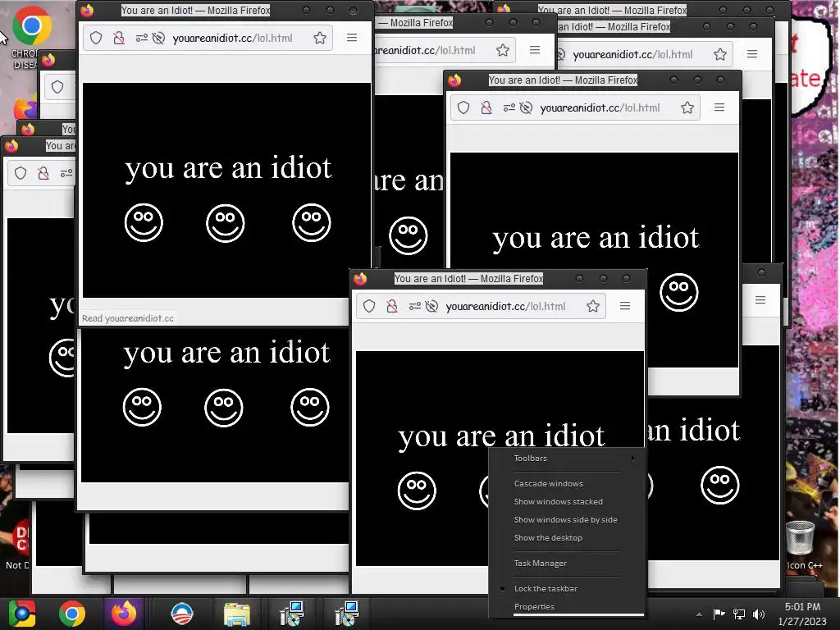The width and height of the screenshot is (840, 630).
Task: Click the second installer icon on taskbar
Action: (x=346, y=614)
